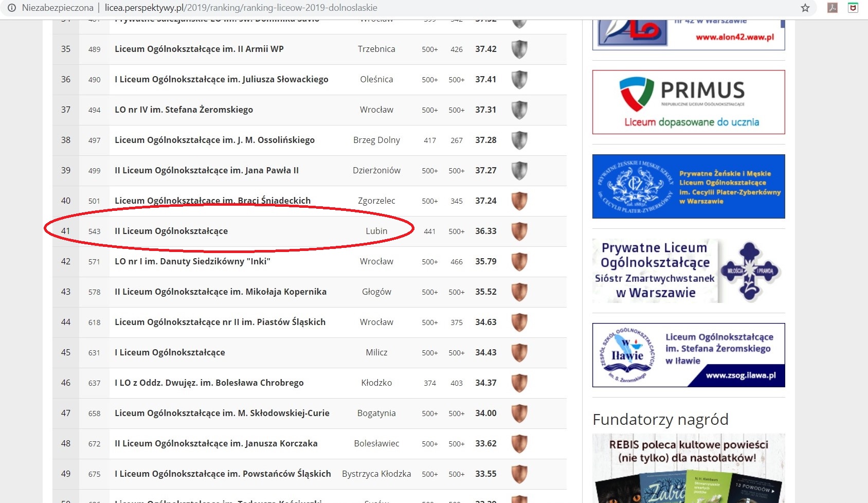Image resolution: width=868 pixels, height=503 pixels.
Task: Click the silver shield badge in Brzeg Dolny row
Action: [519, 140]
